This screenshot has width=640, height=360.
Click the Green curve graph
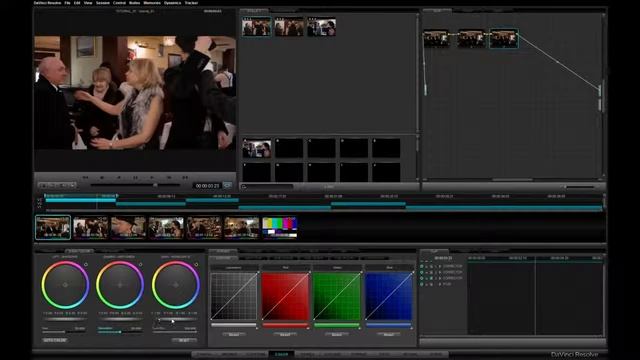(337, 296)
